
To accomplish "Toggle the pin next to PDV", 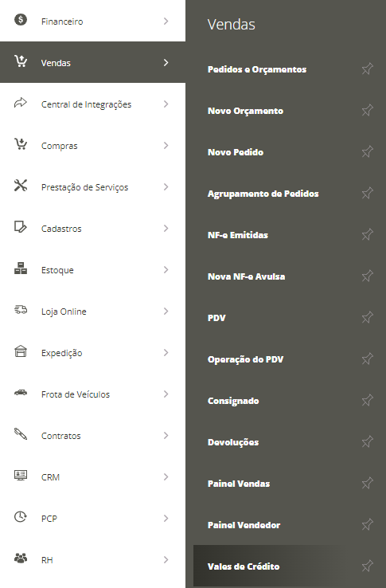I will click(x=367, y=317).
